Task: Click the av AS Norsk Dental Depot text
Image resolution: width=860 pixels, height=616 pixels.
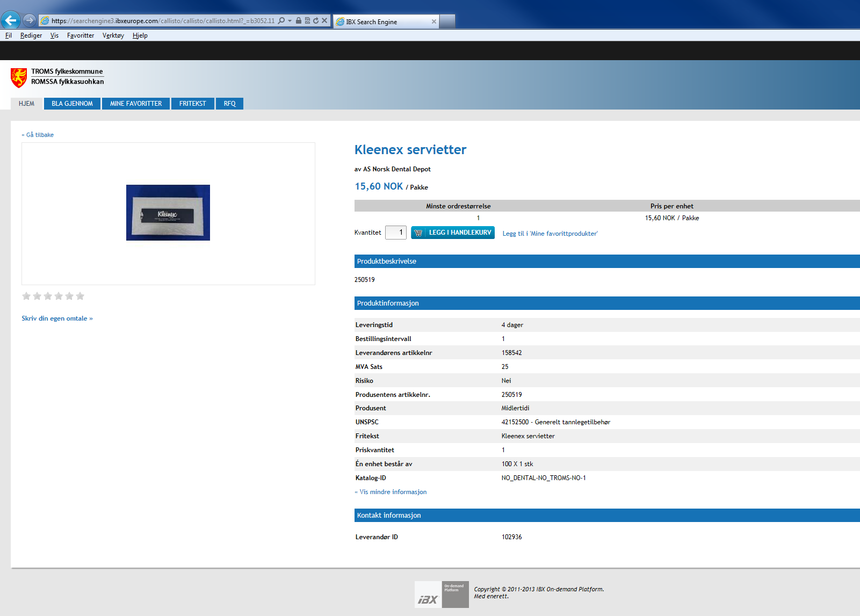Action: pos(393,169)
